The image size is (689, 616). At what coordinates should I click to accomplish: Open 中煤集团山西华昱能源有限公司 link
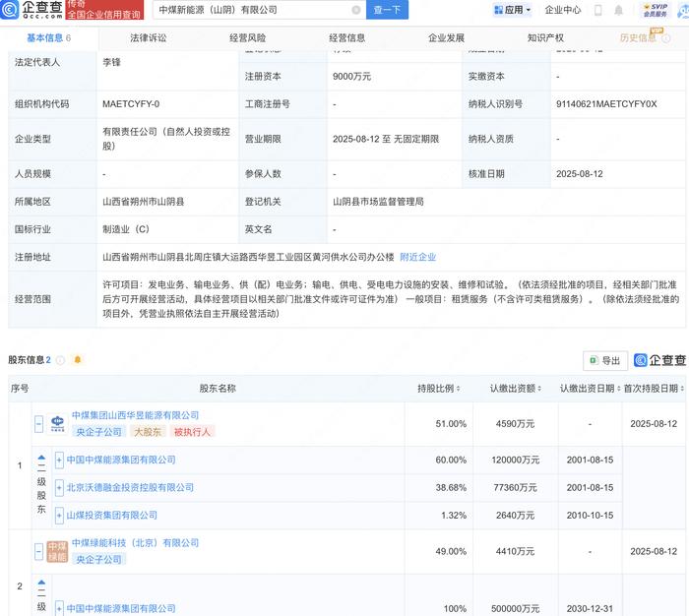(x=136, y=415)
